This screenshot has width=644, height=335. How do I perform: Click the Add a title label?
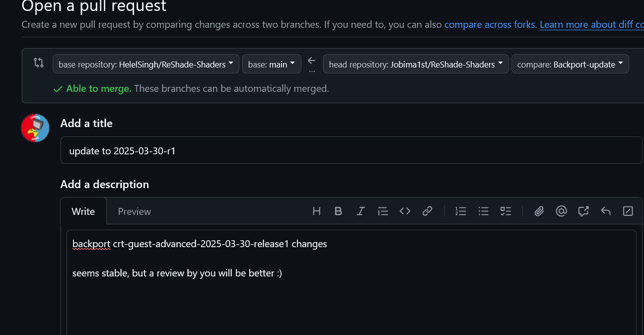point(86,123)
